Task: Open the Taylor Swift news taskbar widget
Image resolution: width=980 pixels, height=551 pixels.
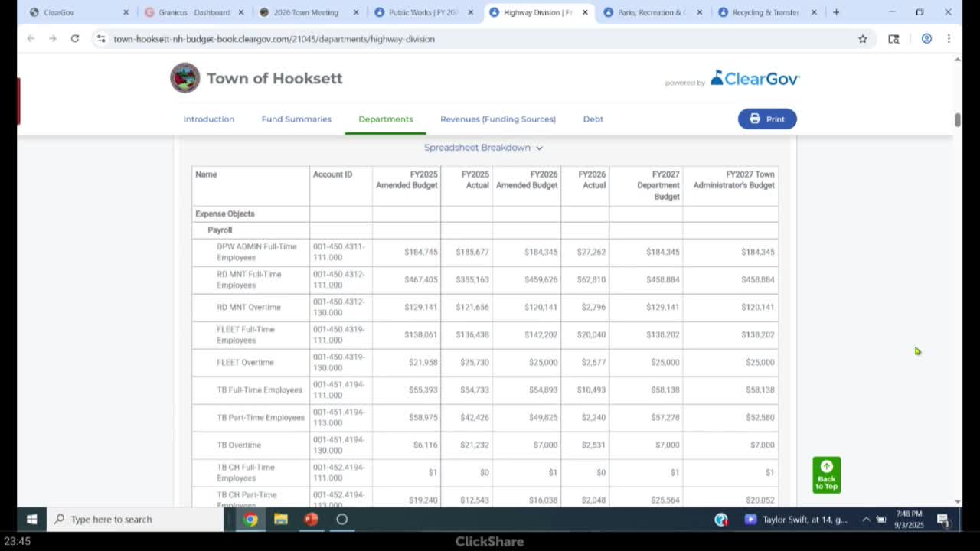Action: click(797, 520)
